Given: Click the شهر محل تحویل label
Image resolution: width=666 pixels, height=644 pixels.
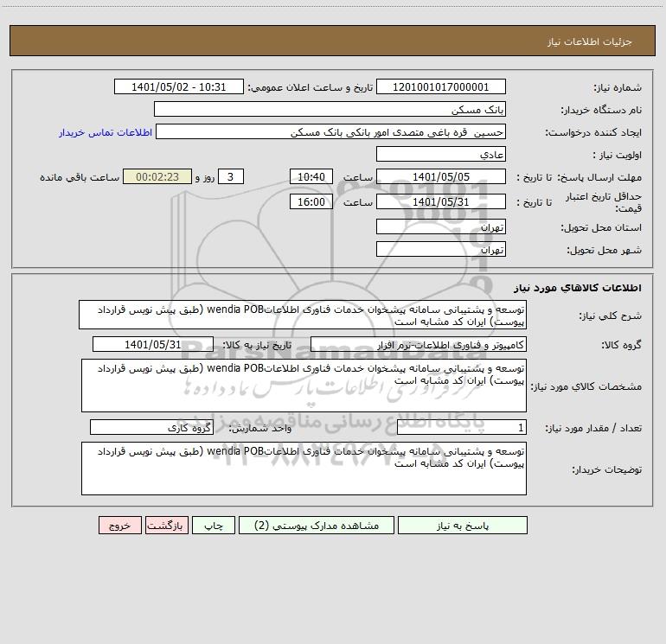Looking at the screenshot, I should [x=604, y=250].
